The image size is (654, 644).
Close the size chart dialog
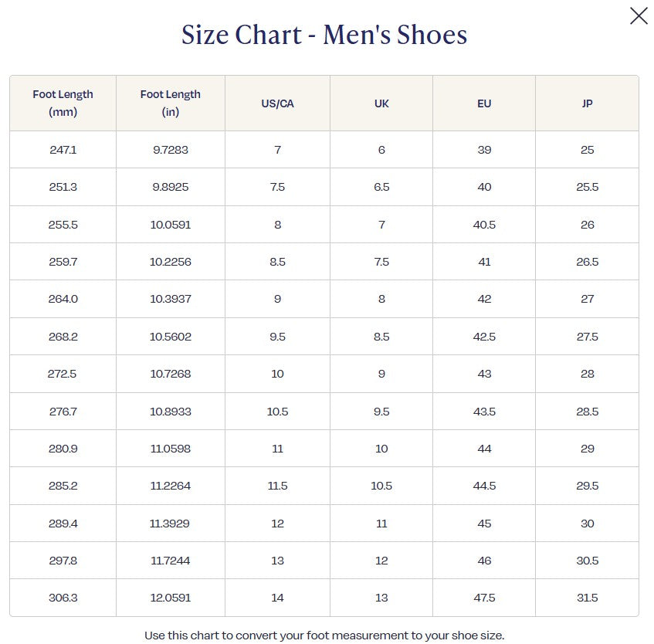(x=639, y=15)
